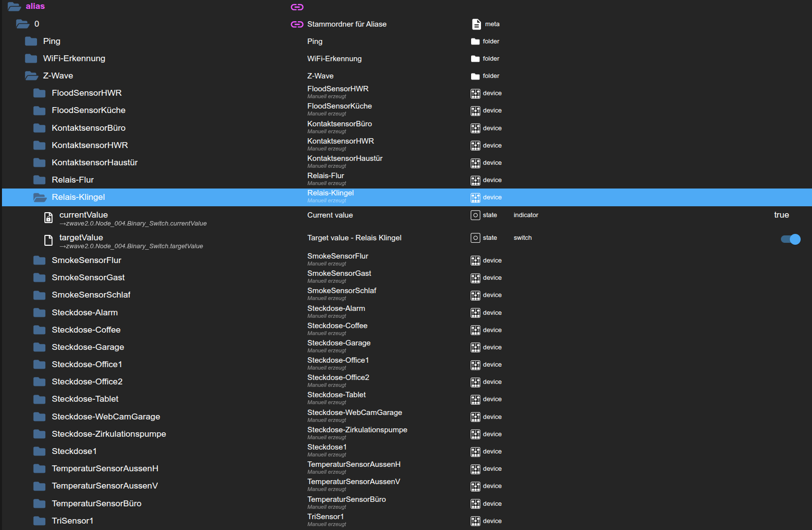Select the TemperaturSensorBüro tree item
The width and height of the screenshot is (812, 530).
tap(96, 504)
